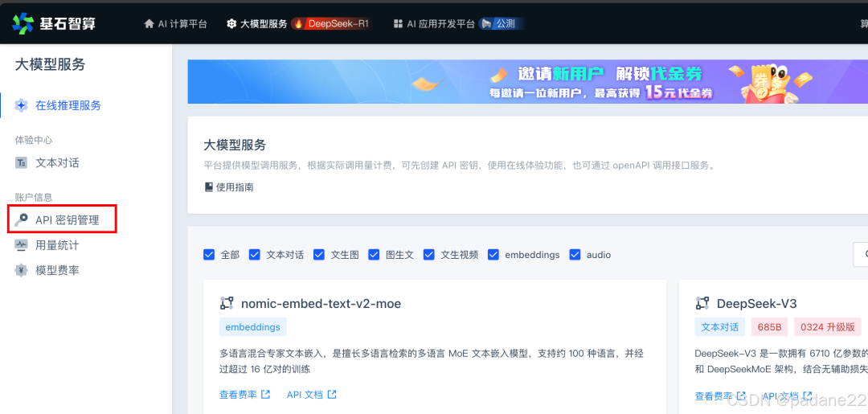
Task: Click the embeddings tag on the nomic card
Action: (253, 327)
